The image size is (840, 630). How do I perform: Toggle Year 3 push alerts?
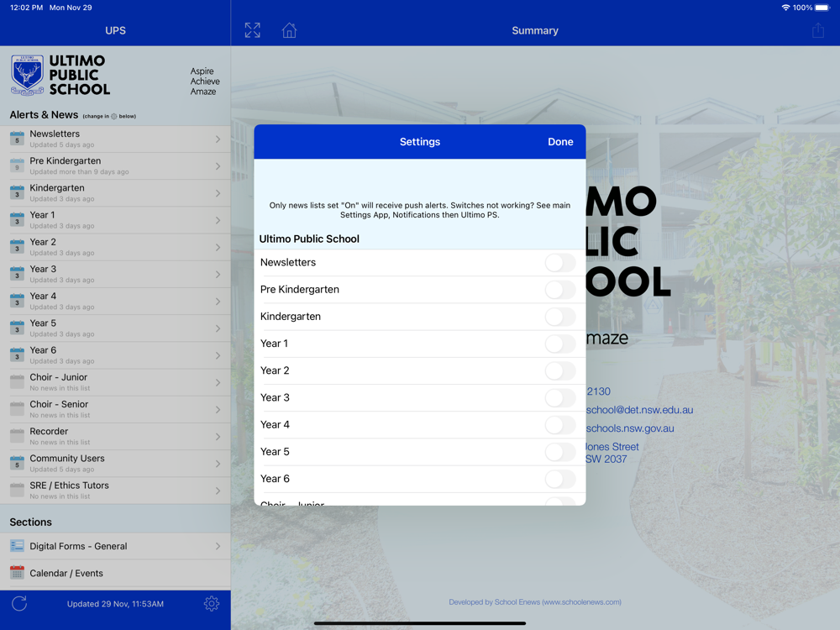(560, 398)
